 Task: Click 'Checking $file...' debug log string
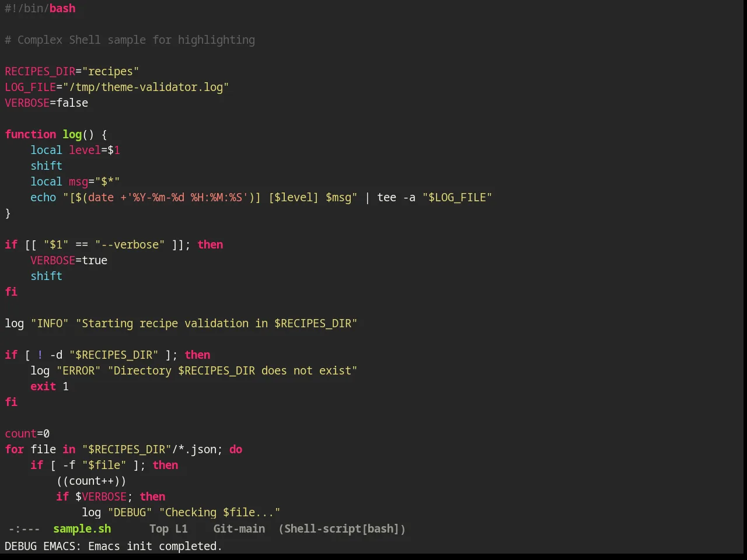point(219,512)
